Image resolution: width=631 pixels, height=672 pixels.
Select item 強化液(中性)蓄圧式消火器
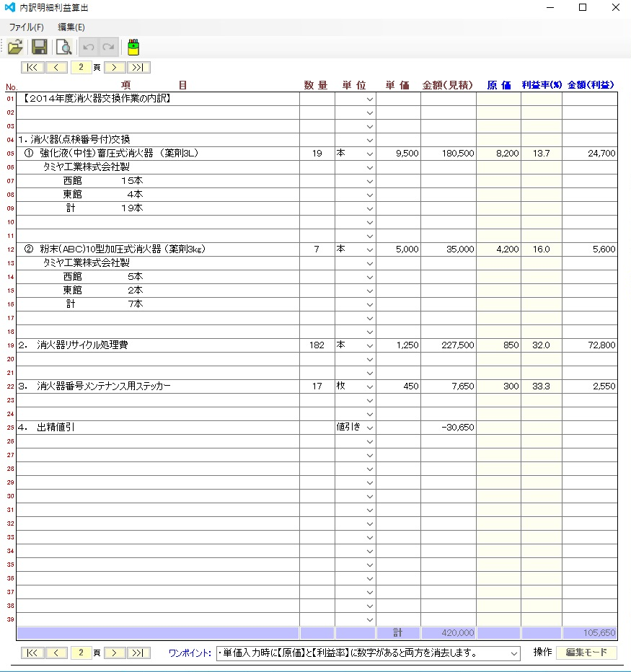[x=158, y=154]
